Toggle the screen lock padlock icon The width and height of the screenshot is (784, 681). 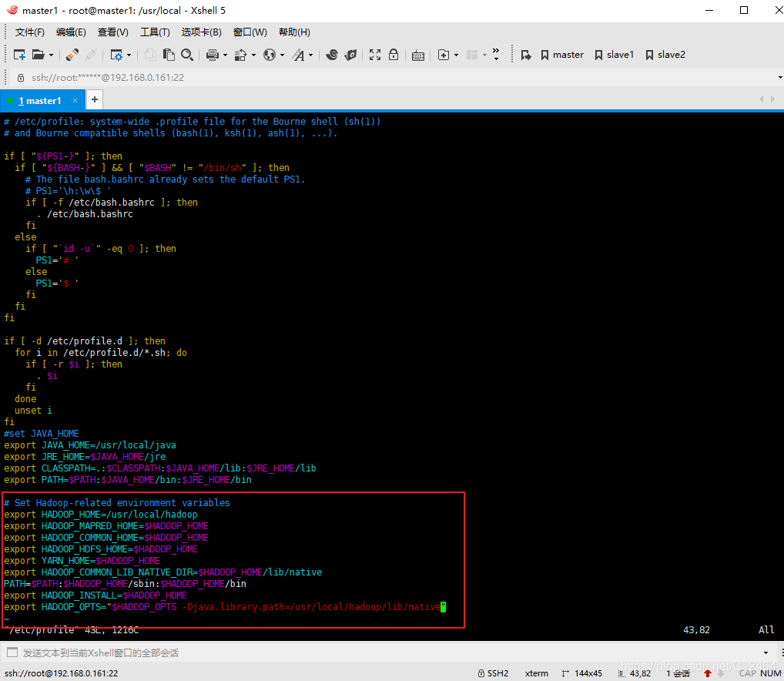[x=393, y=55]
